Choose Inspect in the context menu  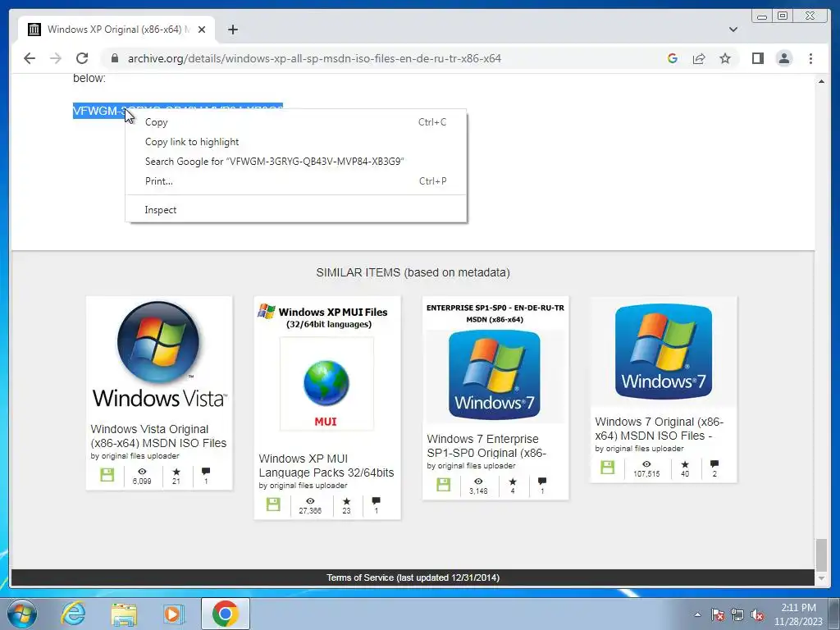click(x=295, y=210)
